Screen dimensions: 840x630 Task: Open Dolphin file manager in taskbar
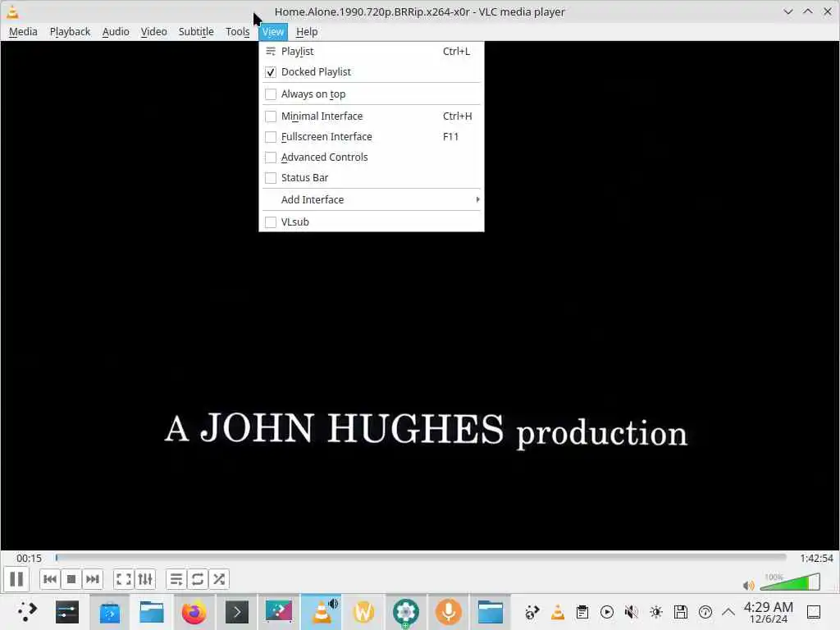click(x=152, y=612)
